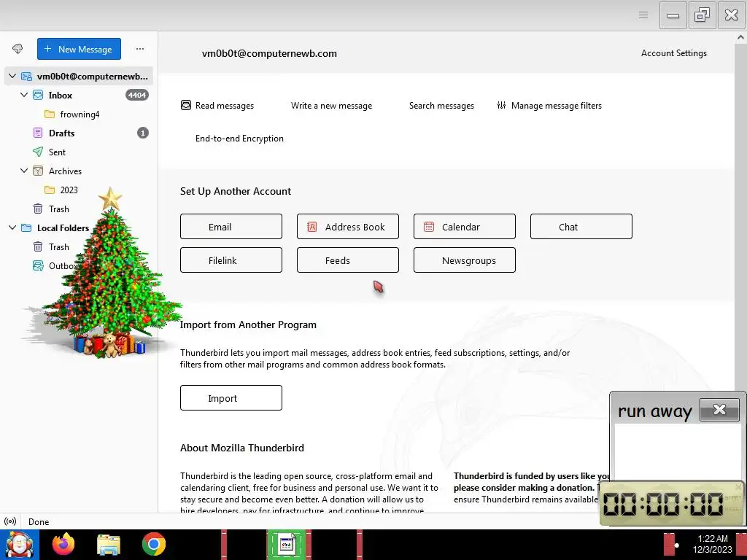Select the Archives folder
This screenshot has height=560, width=747.
[65, 171]
